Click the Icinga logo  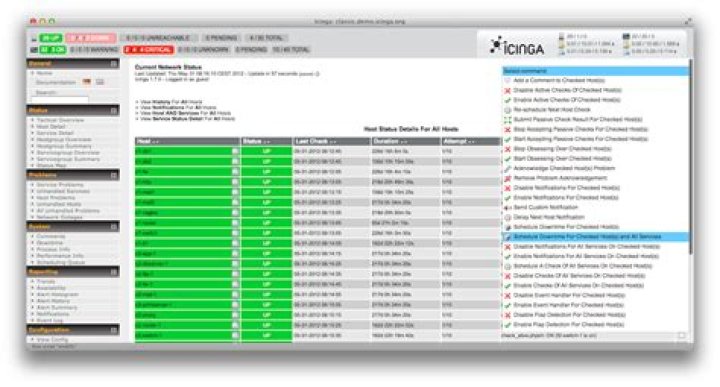point(517,46)
